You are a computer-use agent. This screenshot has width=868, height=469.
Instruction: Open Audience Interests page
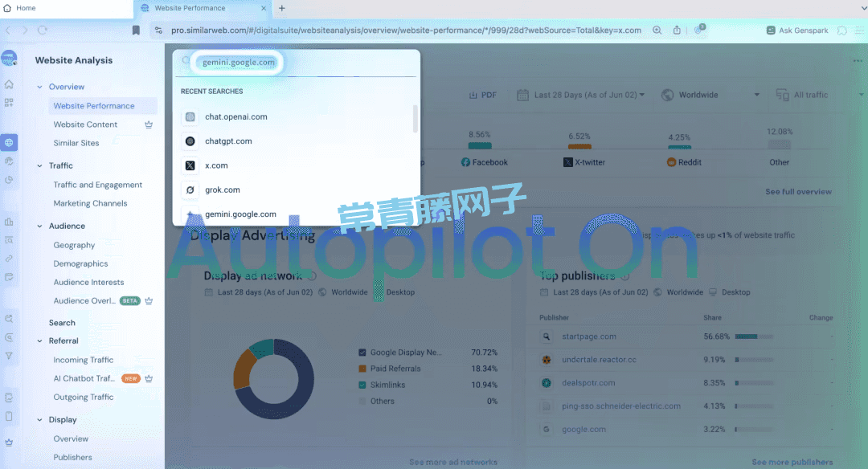pyautogui.click(x=88, y=282)
